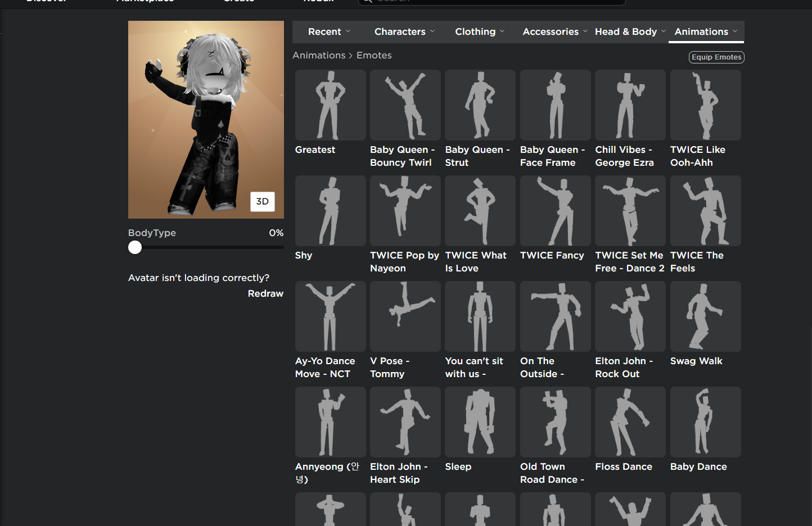The height and width of the screenshot is (526, 812).
Task: Choose the TWICE Fancy emote icon
Action: tap(555, 211)
